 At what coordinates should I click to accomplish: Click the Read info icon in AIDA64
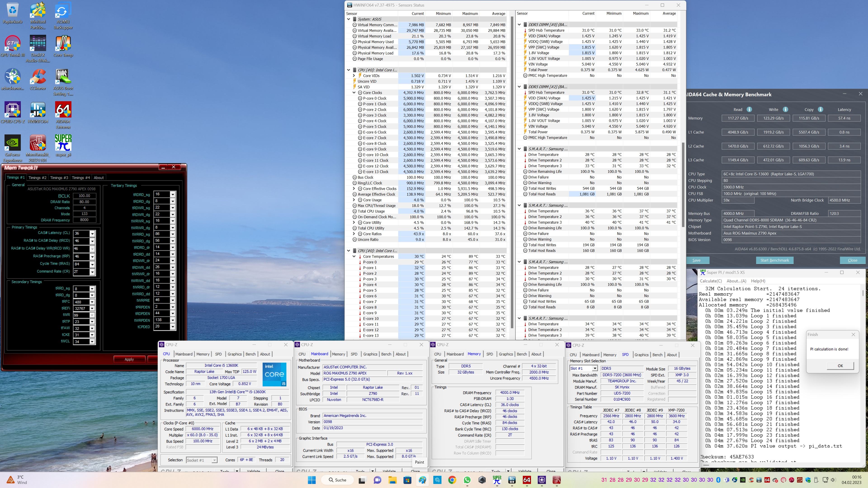749,109
